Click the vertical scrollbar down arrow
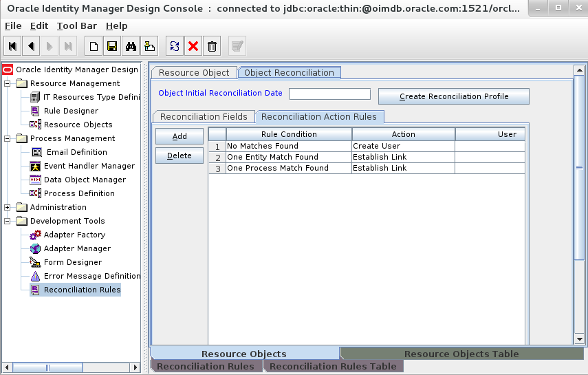588x375 pixels. (579, 339)
